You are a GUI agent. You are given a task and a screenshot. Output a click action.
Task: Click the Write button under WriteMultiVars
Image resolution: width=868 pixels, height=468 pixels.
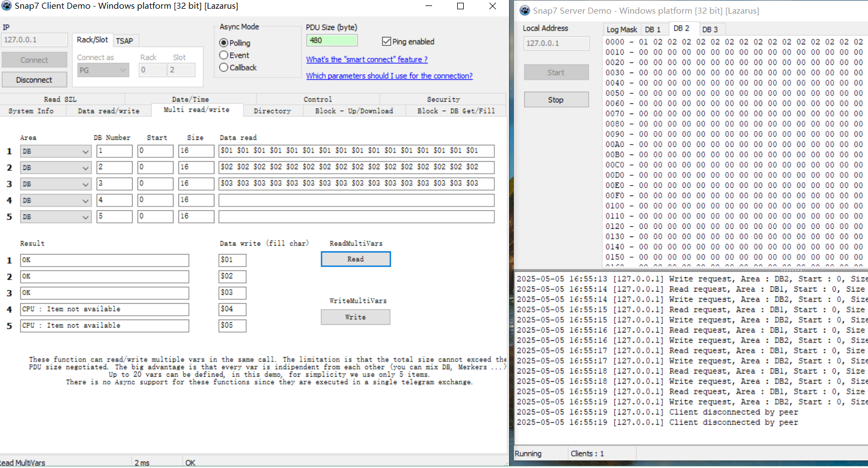point(356,317)
